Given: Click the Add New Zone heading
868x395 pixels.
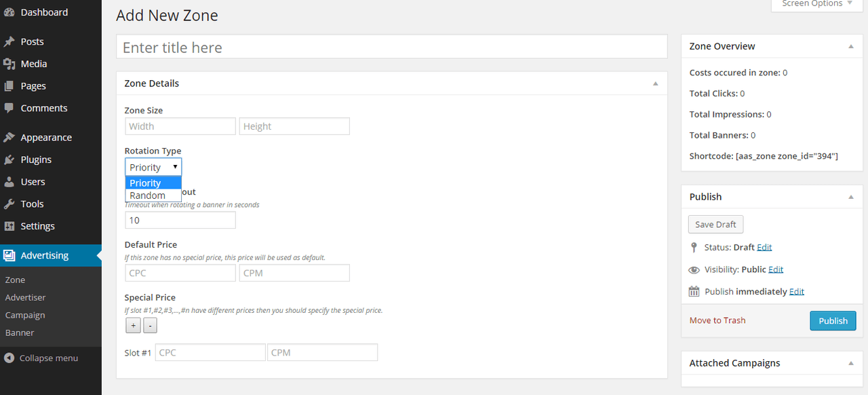Looking at the screenshot, I should [167, 16].
